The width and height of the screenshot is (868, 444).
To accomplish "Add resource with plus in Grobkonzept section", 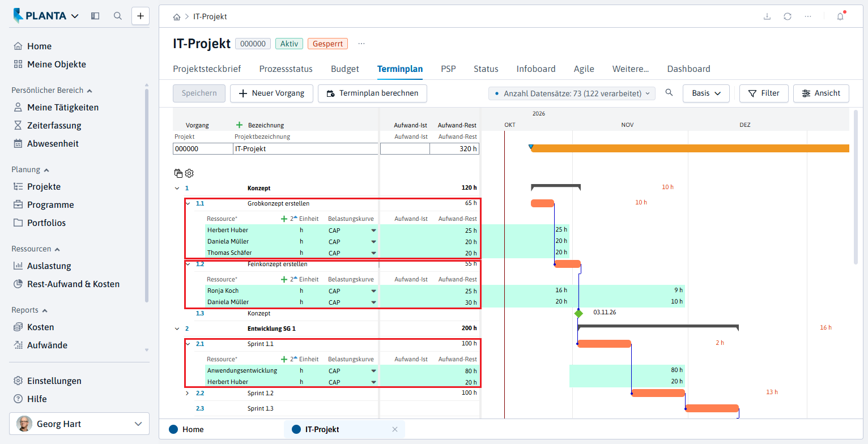I will point(284,219).
